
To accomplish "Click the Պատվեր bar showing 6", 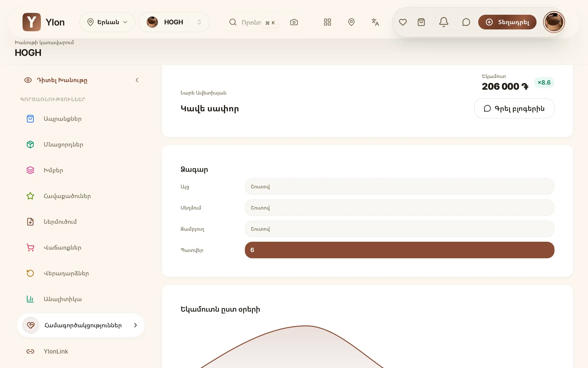I will coord(399,250).
